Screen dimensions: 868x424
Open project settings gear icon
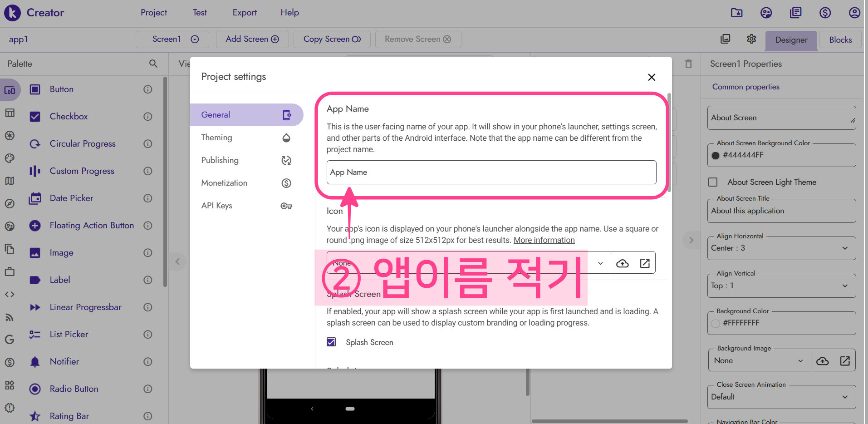pyautogui.click(x=751, y=39)
